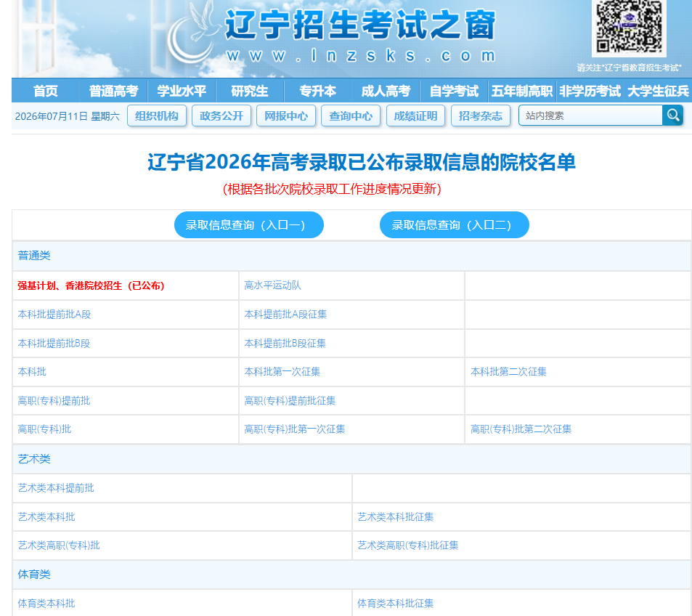Click 录取信息查询（入口一）button
Viewport: 692px width, 616px height.
click(x=249, y=224)
